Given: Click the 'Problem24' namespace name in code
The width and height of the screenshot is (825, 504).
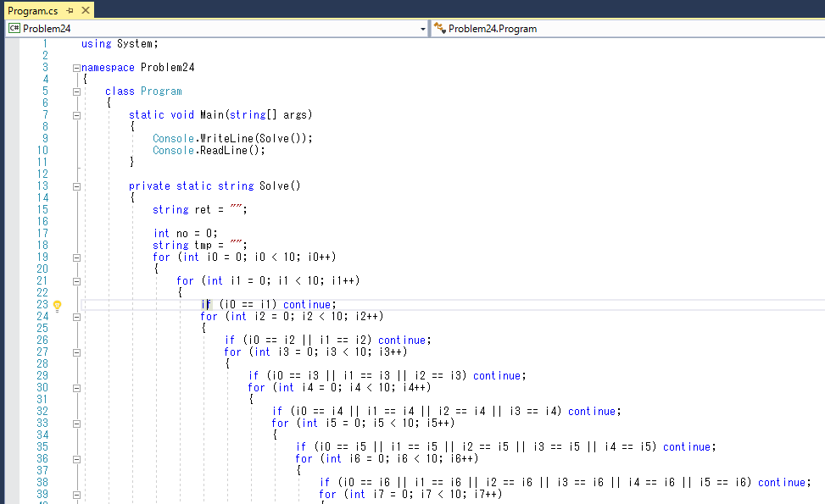Looking at the screenshot, I should (167, 67).
